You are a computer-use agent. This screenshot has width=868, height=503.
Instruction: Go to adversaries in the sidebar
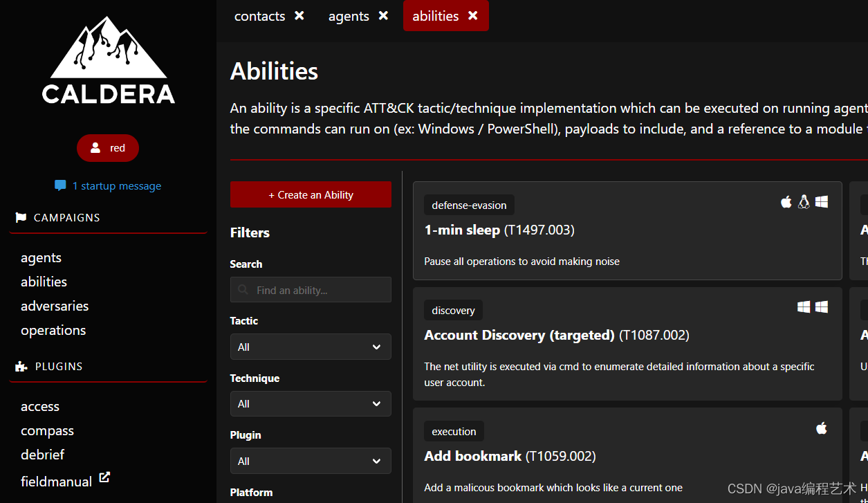[55, 306]
